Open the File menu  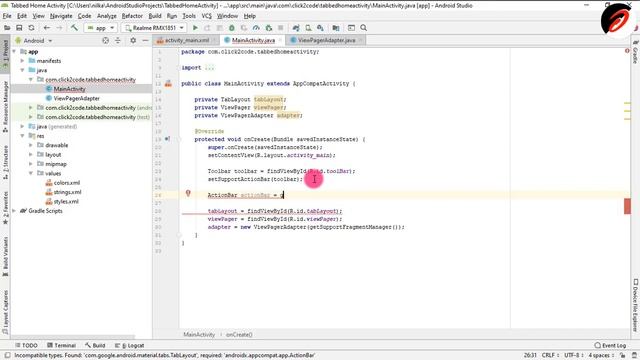pyautogui.click(x=7, y=16)
